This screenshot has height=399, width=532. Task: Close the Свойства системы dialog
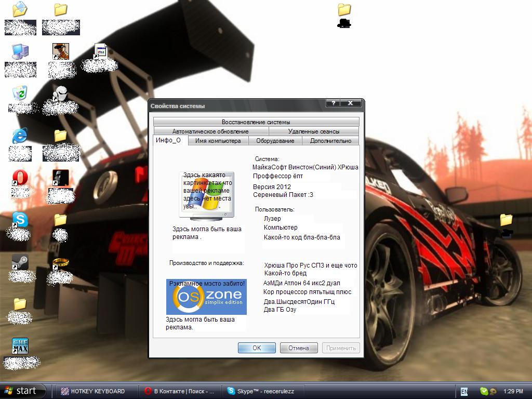coord(351,103)
